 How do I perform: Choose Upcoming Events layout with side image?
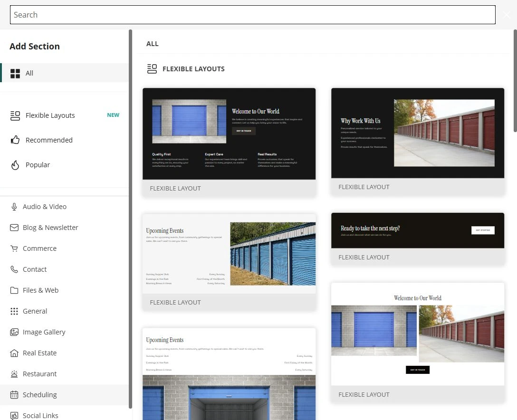(229, 254)
